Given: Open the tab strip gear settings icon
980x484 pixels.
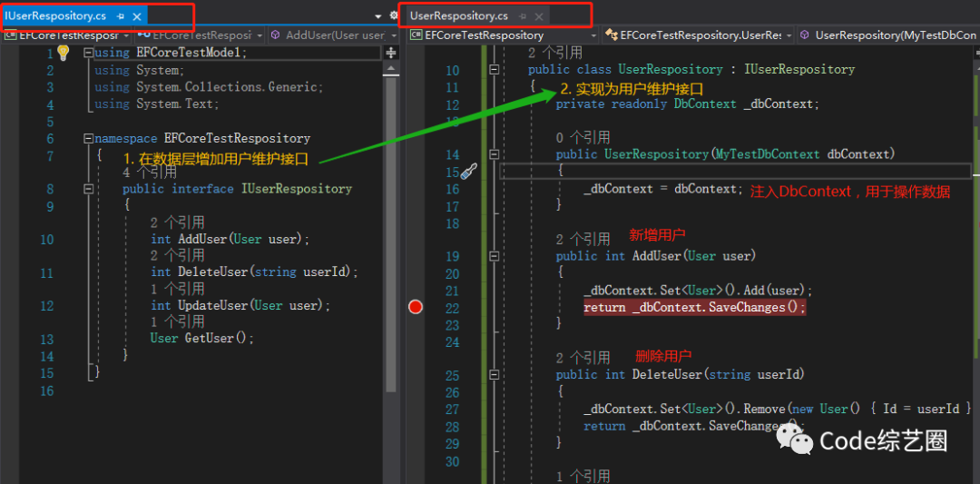Looking at the screenshot, I should click(x=394, y=15).
